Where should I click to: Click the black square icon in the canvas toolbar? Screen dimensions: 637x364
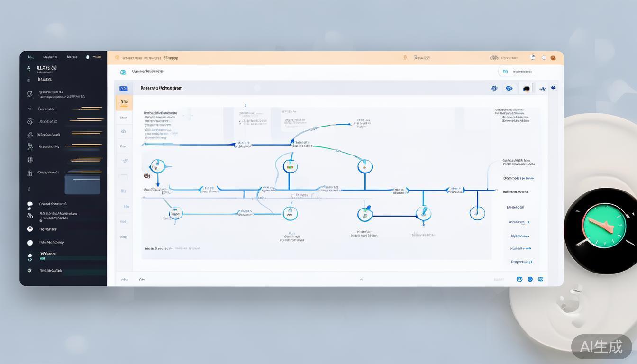point(526,89)
